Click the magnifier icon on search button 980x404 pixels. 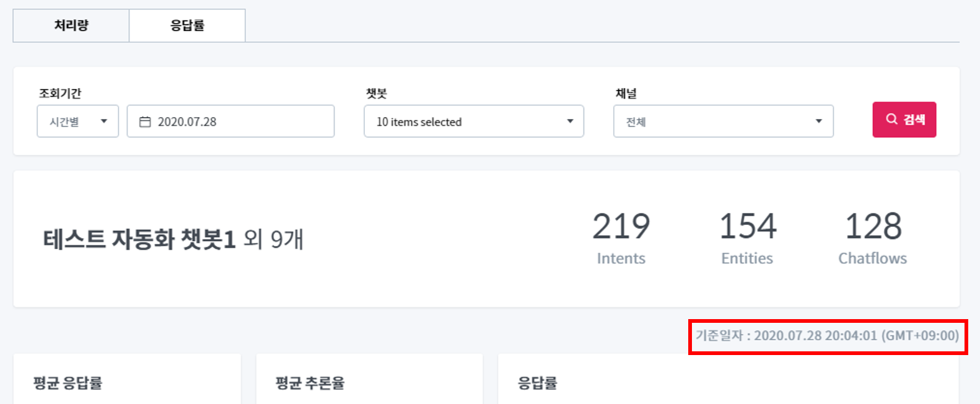pos(891,119)
